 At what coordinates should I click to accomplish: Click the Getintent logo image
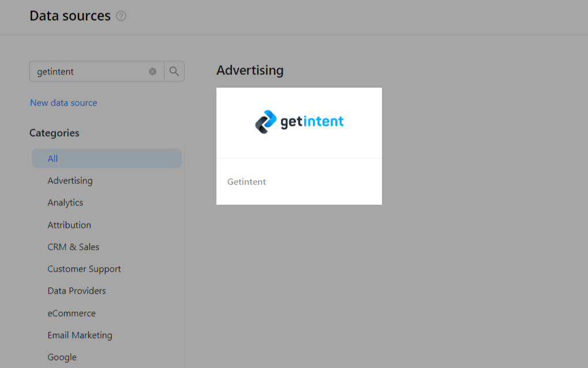(x=299, y=122)
